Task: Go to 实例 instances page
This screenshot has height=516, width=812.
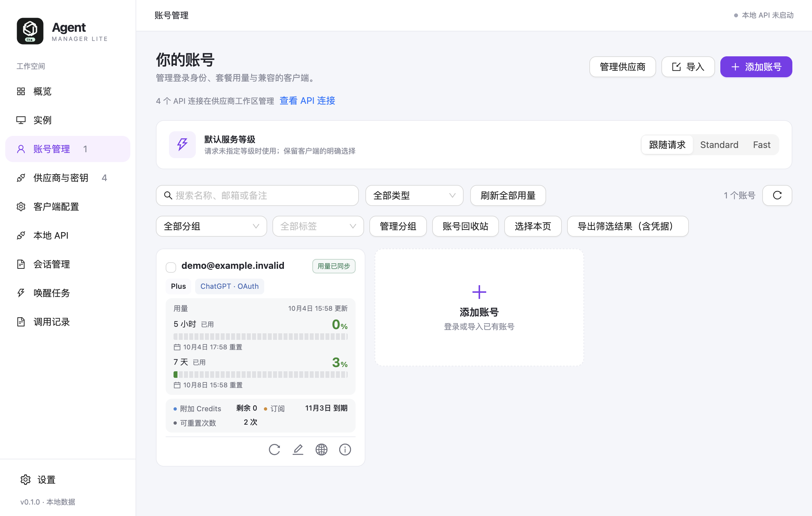Action: click(68, 120)
